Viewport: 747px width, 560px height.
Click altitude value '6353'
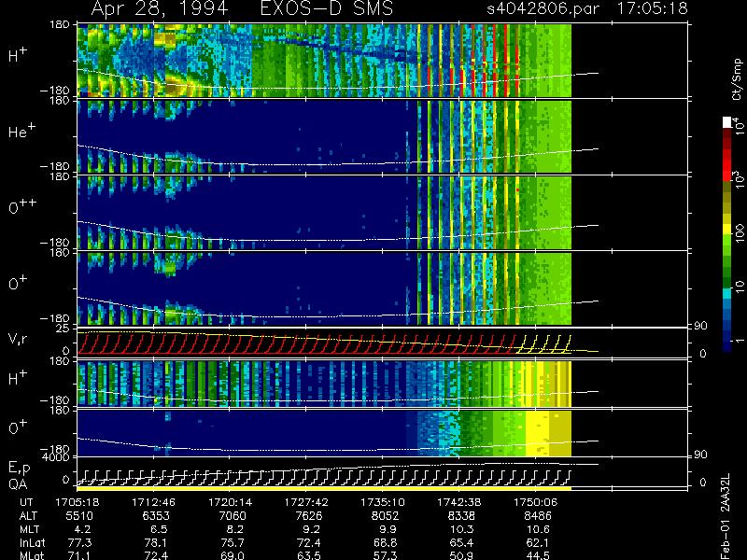156,516
